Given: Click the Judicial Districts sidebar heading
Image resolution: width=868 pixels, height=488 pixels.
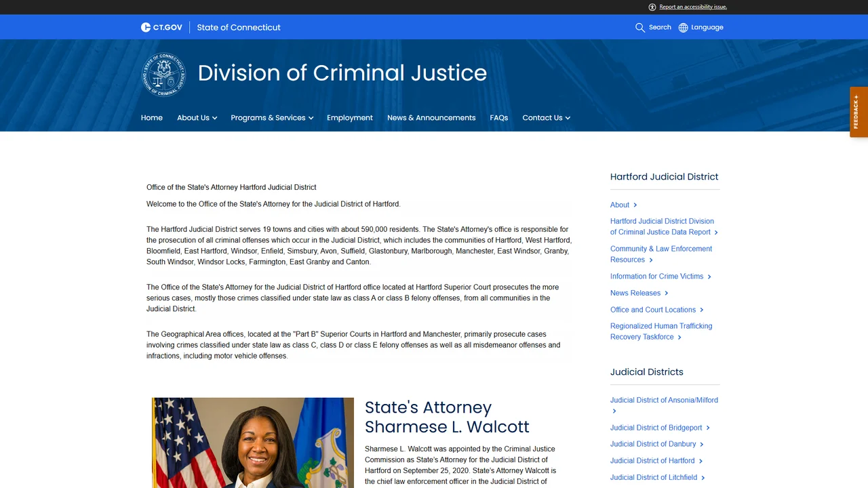Looking at the screenshot, I should click(646, 372).
